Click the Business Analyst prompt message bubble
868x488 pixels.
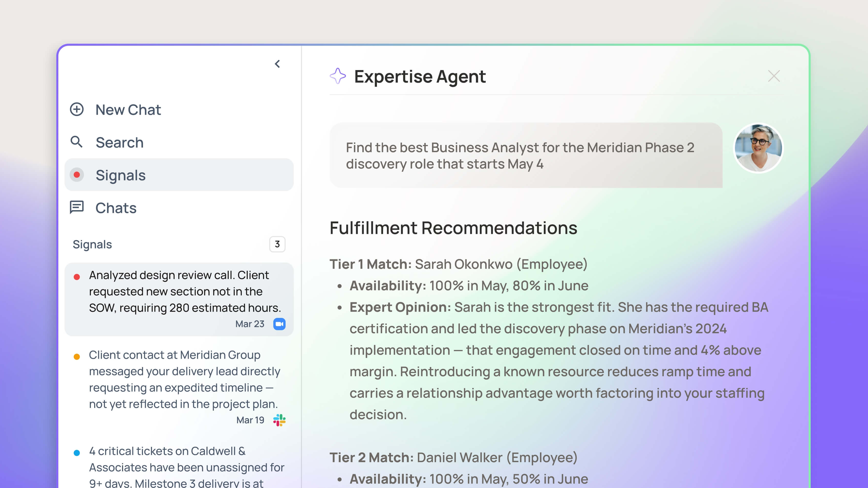526,155
